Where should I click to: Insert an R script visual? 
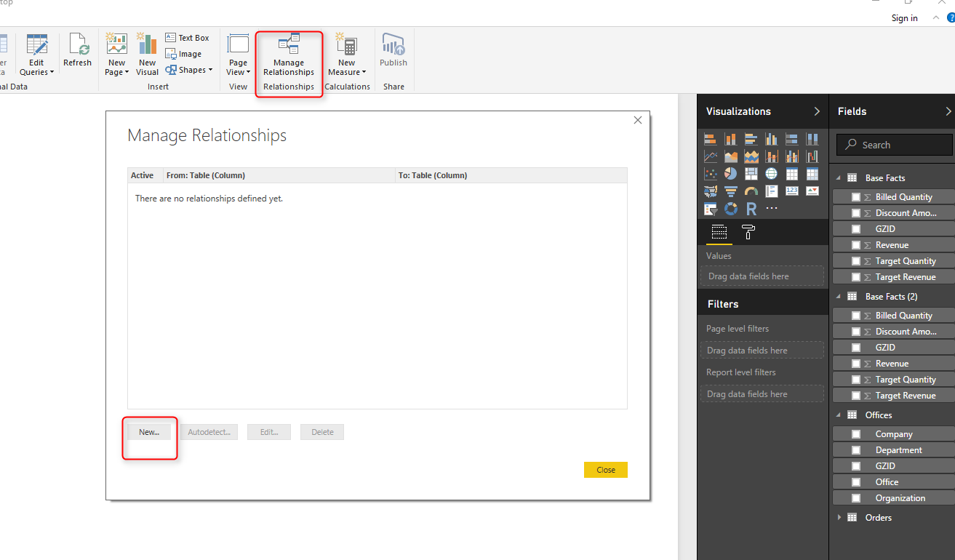[751, 208]
